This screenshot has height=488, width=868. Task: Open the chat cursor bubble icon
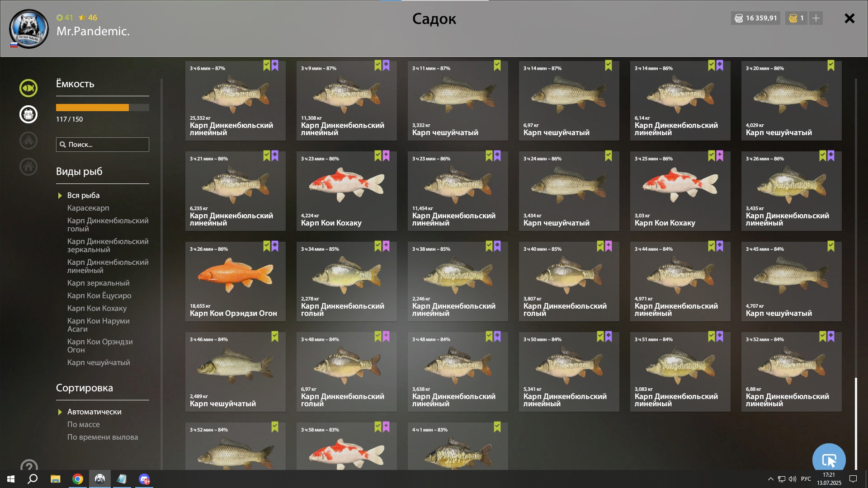829,459
